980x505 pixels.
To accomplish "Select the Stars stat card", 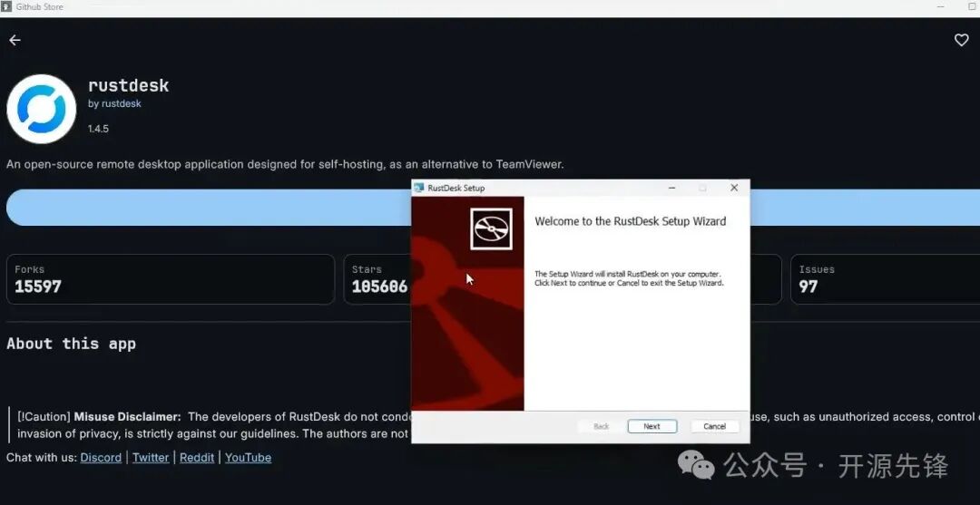I will [377, 279].
